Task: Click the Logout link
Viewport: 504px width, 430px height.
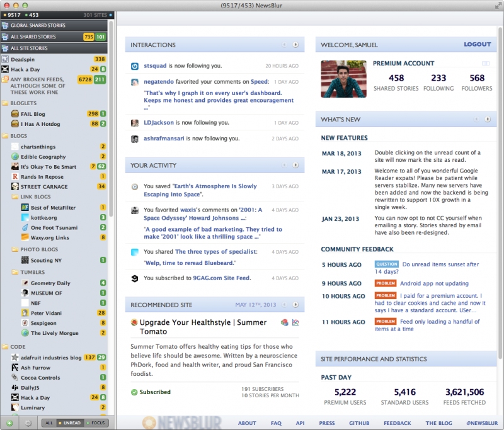Action: pos(478,44)
